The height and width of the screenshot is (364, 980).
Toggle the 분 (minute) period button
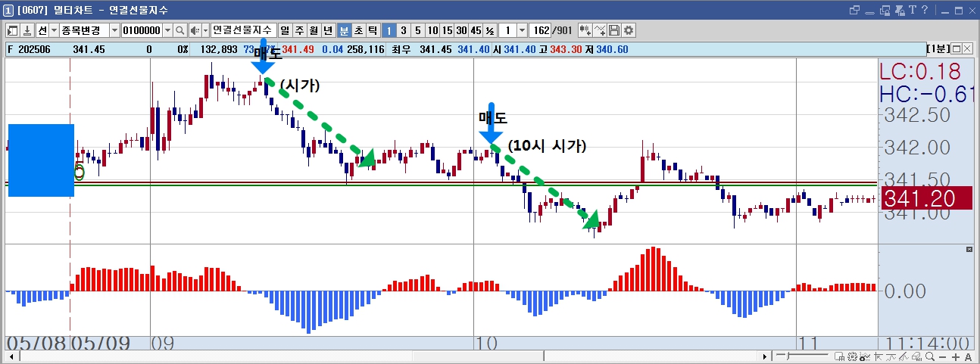click(345, 30)
